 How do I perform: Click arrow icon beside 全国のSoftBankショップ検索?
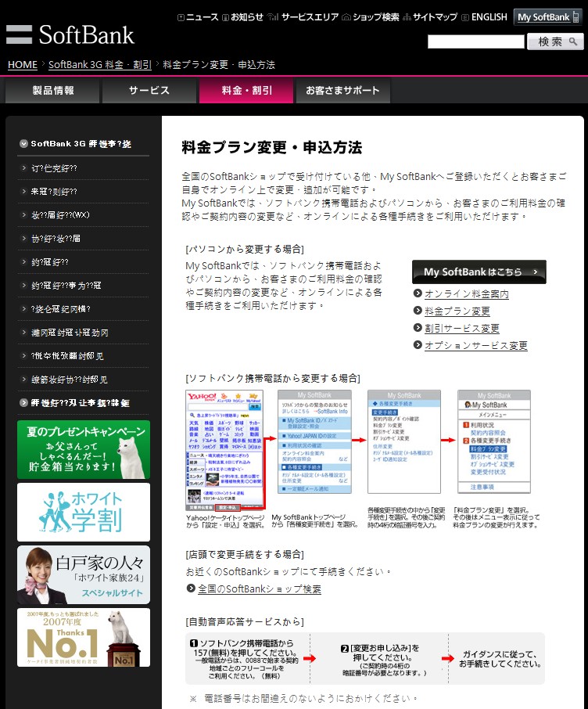(191, 588)
